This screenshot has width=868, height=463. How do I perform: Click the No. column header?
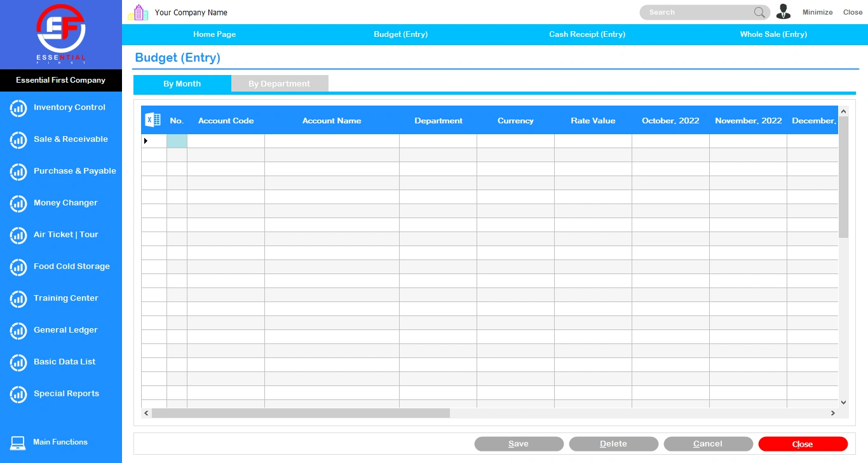[177, 120]
